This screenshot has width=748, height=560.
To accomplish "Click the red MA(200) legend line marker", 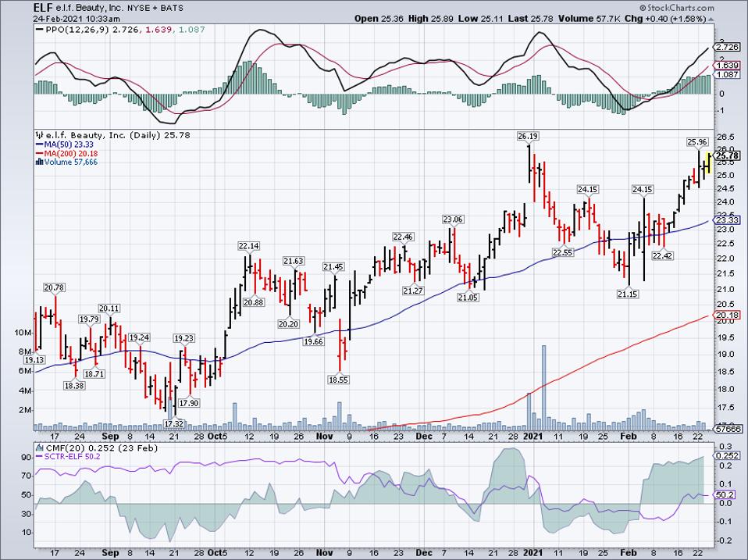I will [x=40, y=154].
